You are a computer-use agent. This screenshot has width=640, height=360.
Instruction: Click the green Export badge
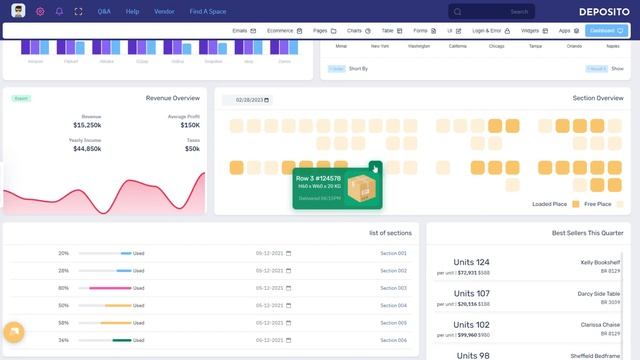pyautogui.click(x=21, y=98)
